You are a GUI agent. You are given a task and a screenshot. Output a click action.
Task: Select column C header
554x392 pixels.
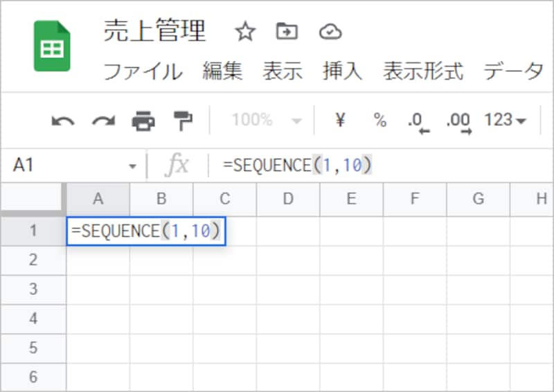[x=224, y=199]
